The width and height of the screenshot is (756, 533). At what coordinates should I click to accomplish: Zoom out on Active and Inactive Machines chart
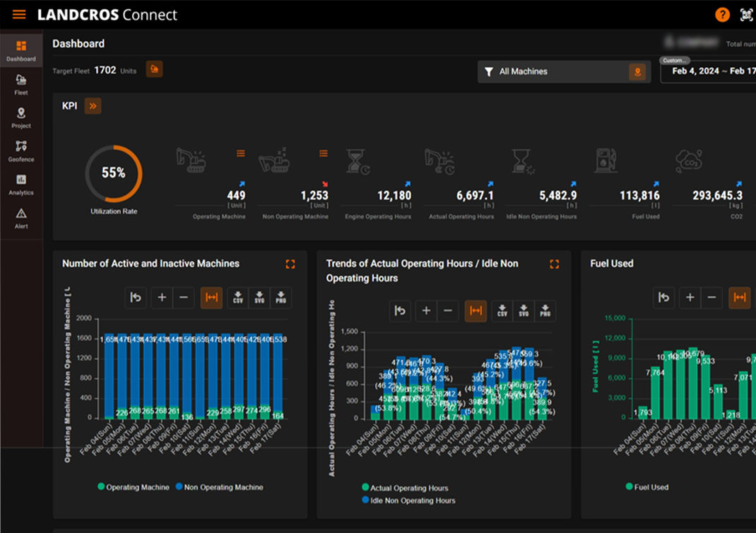(x=184, y=297)
